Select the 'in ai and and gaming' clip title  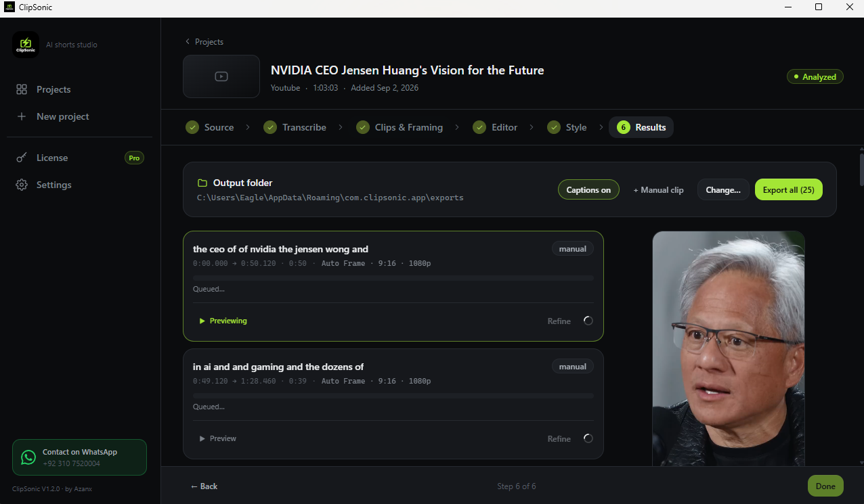278,367
